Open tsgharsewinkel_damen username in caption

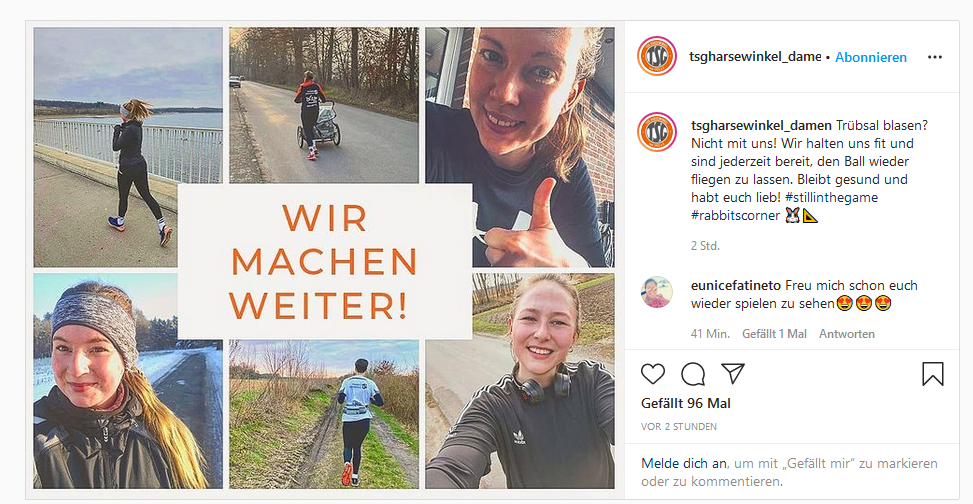(x=761, y=125)
